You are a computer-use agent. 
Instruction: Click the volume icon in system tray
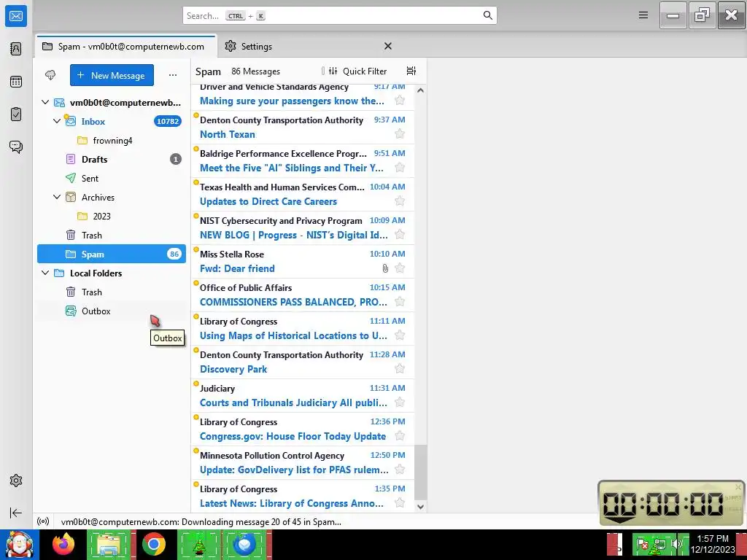pos(676,544)
